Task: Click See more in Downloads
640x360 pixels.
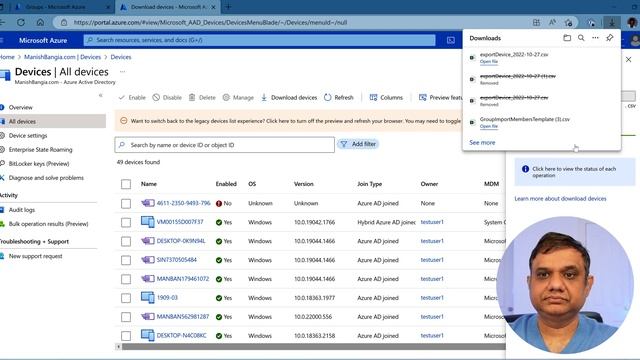Action: (x=482, y=142)
